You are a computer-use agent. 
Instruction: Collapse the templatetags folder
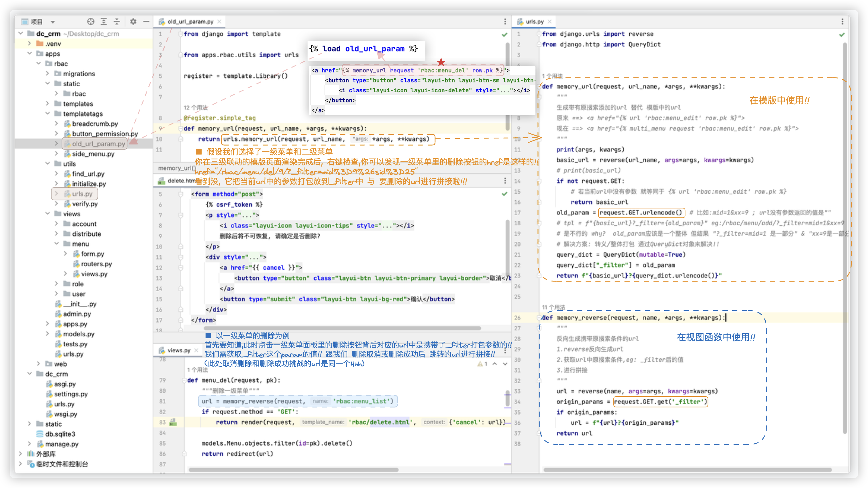click(48, 114)
